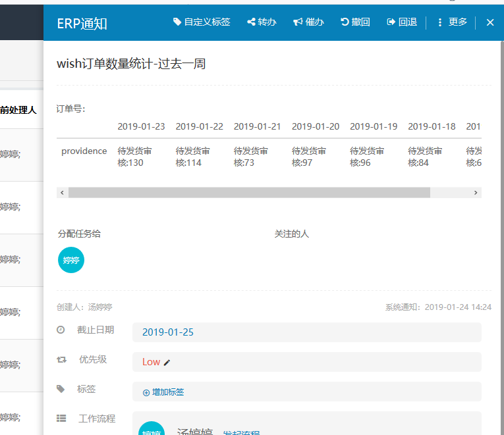Image resolution: width=504 pixels, height=435 pixels.
Task: Click the plus icon for 增加标签
Action: [x=146, y=392]
